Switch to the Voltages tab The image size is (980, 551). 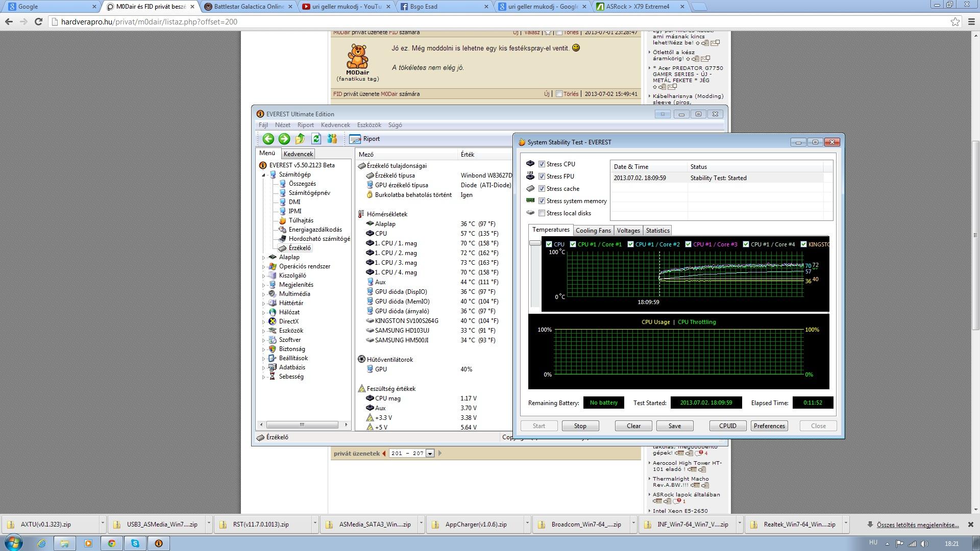point(628,231)
